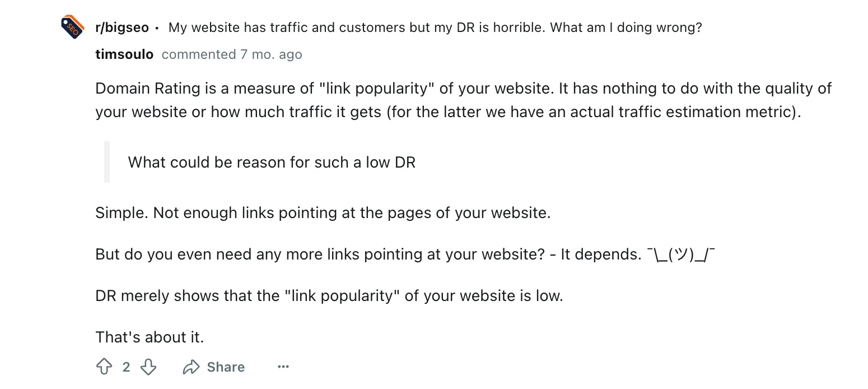Select the upvote arrow next to the count
Screen dimensions: 868x389
click(104, 367)
